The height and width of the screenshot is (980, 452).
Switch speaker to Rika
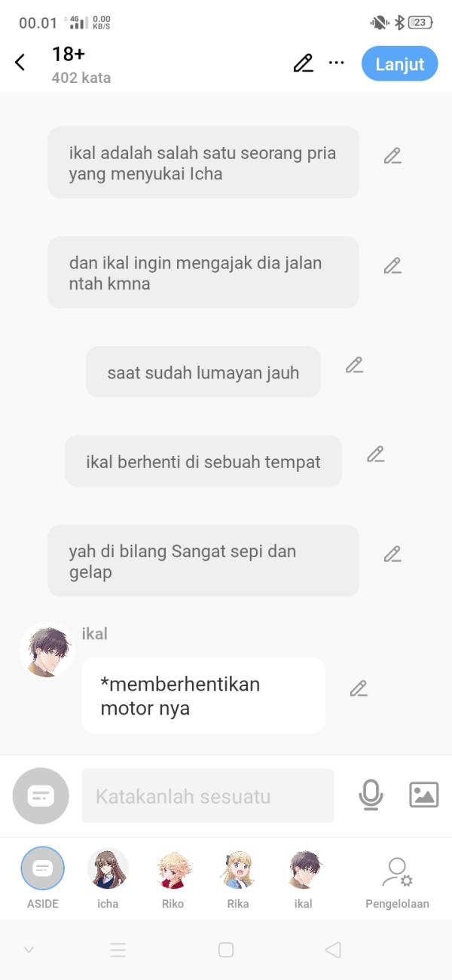pos(238,877)
